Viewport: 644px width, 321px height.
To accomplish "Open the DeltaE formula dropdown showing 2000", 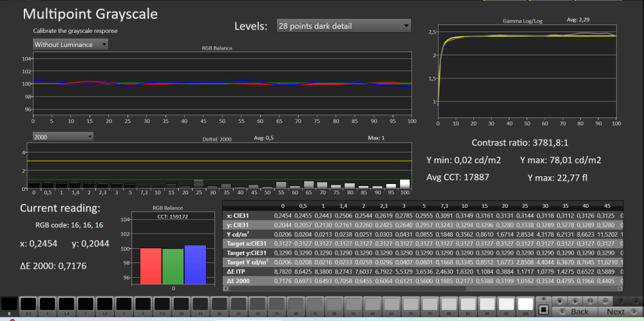I will [x=63, y=136].
